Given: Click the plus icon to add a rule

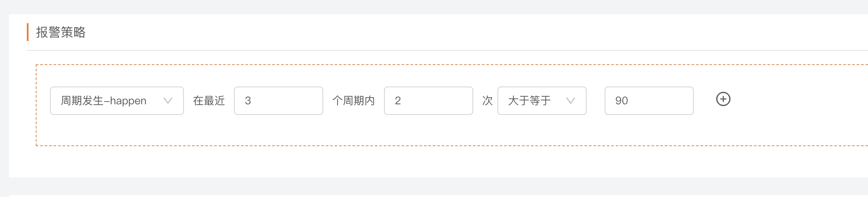Looking at the screenshot, I should (723, 99).
